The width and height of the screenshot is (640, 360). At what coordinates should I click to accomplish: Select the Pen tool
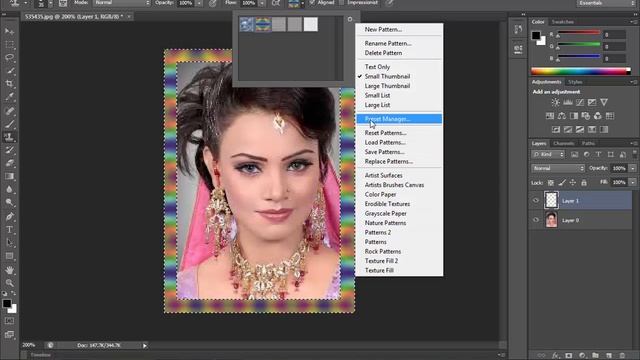point(9,216)
